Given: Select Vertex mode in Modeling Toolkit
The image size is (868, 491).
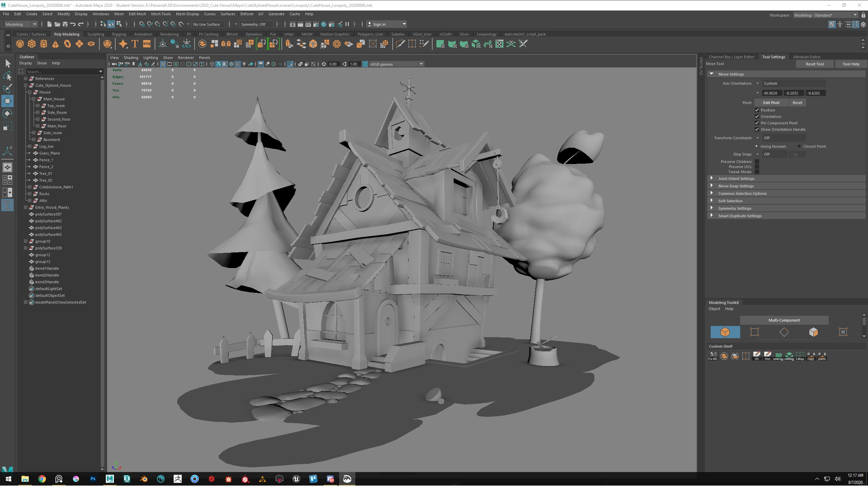Looking at the screenshot, I should (x=754, y=332).
